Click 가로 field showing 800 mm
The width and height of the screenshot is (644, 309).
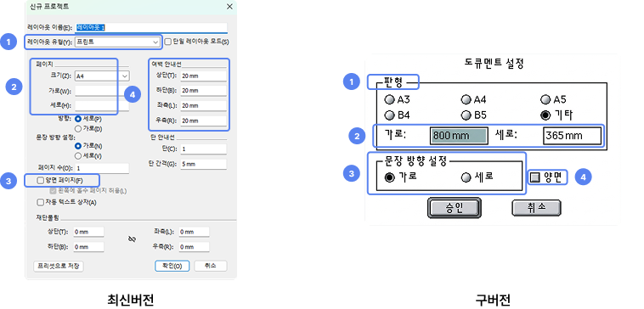point(459,136)
